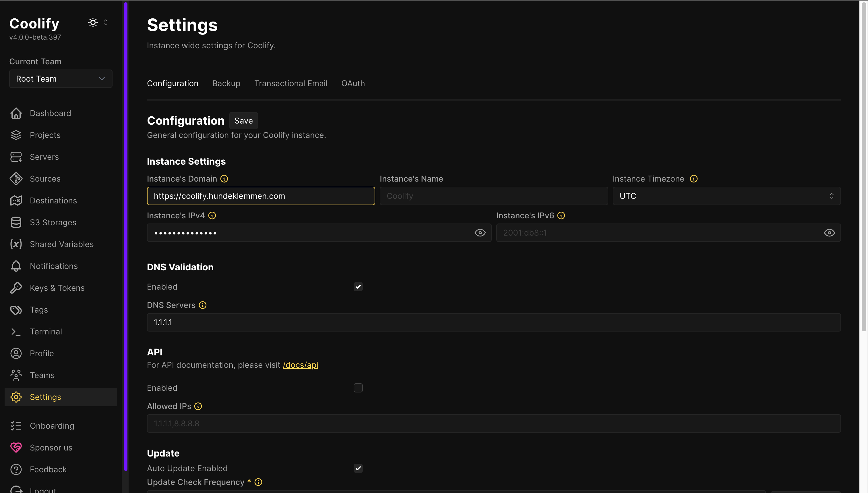
Task: Open S3 Storages database icon
Action: [x=16, y=222]
